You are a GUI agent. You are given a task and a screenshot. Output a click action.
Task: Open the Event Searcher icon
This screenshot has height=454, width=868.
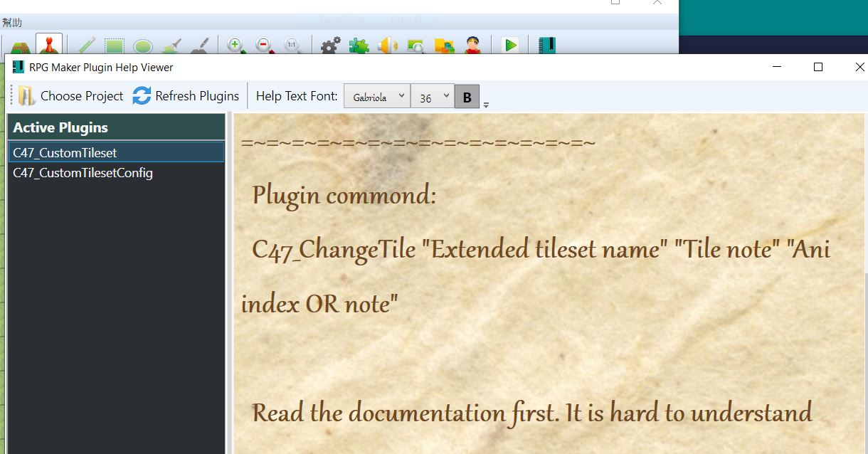(416, 46)
